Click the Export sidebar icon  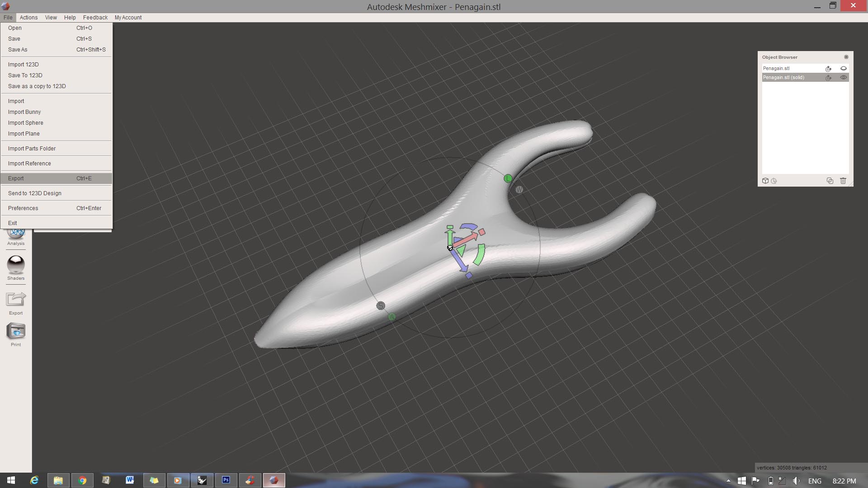[16, 302]
